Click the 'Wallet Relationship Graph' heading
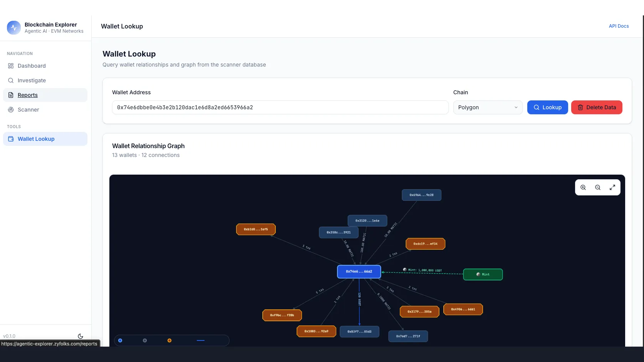The image size is (644, 362). click(x=148, y=146)
